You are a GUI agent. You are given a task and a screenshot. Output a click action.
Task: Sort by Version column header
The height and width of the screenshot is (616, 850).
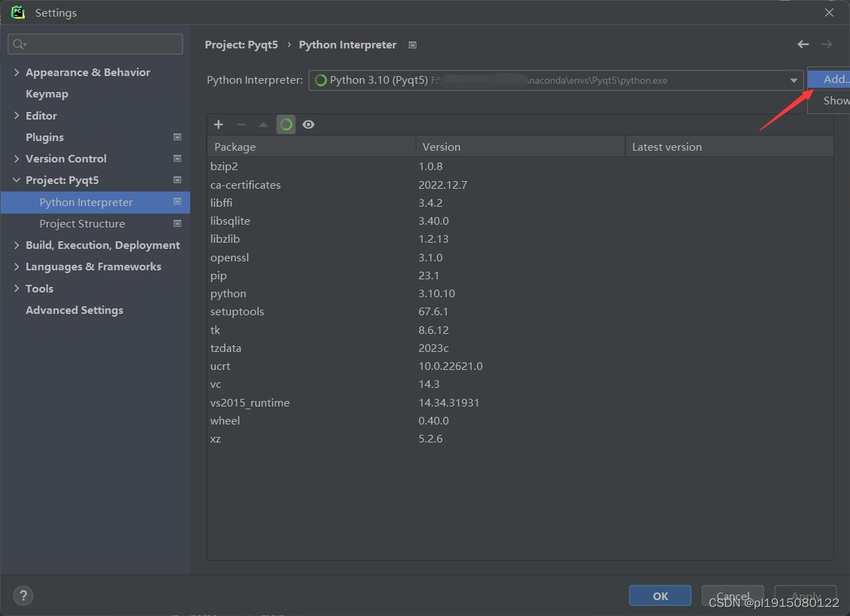(520, 147)
